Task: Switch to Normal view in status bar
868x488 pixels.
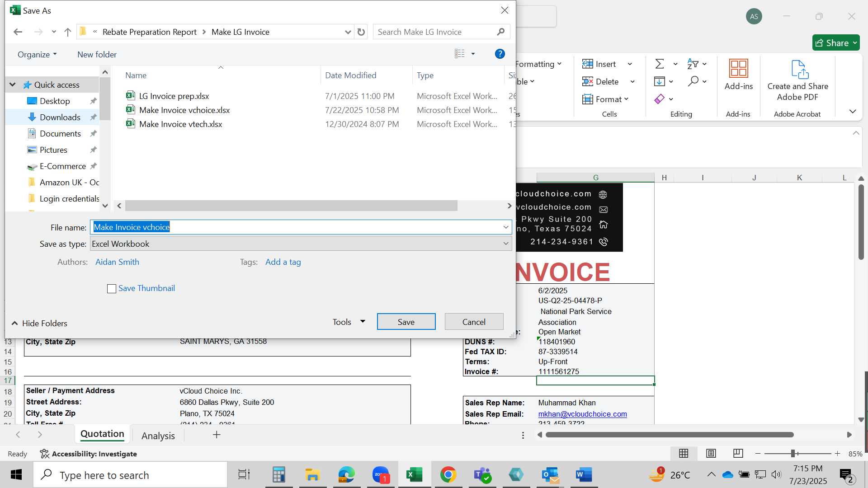Action: (x=684, y=453)
